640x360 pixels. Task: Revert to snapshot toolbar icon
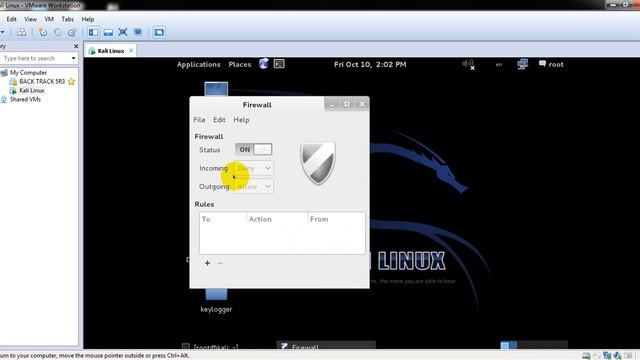coord(58,32)
